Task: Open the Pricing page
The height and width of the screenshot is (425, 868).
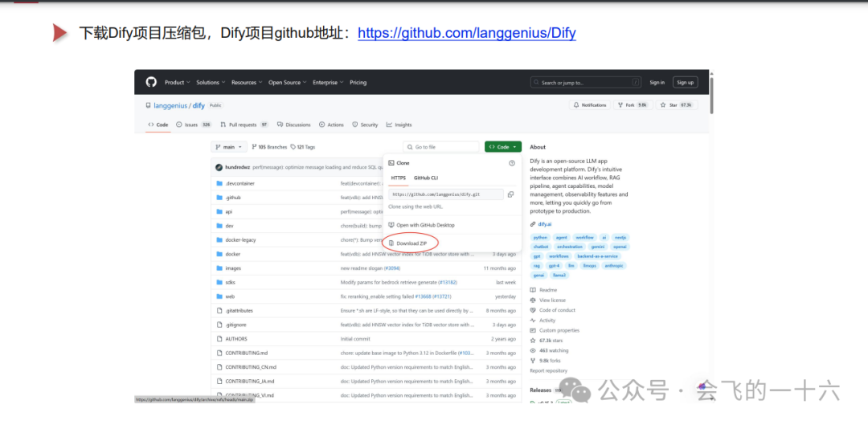Action: [x=358, y=83]
